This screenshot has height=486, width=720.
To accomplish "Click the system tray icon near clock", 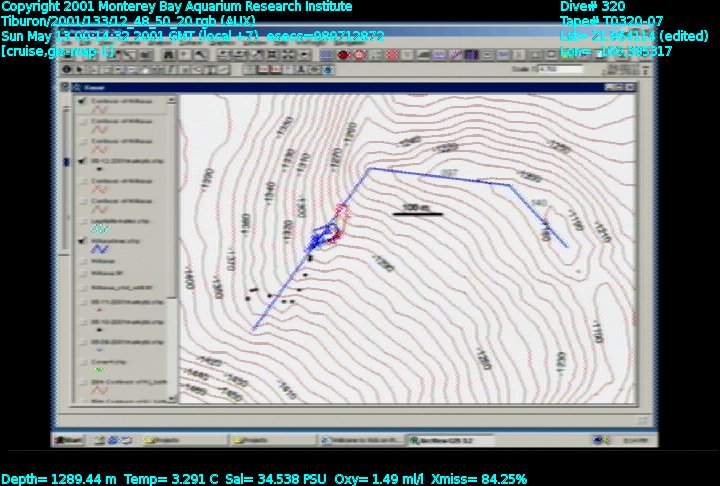I will click(x=601, y=439).
